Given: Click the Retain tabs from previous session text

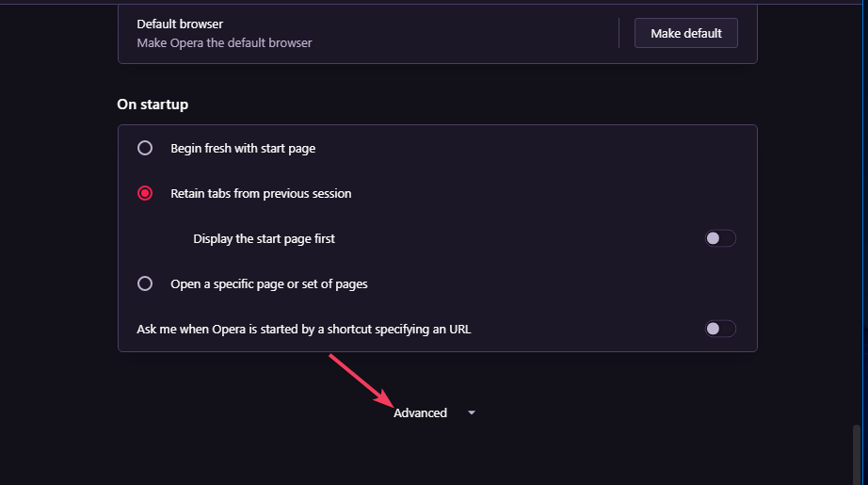Looking at the screenshot, I should pyautogui.click(x=261, y=193).
